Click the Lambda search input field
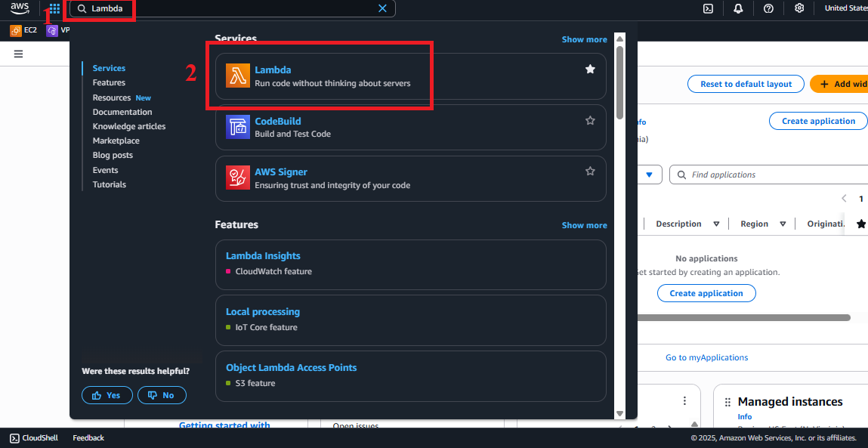This screenshot has width=868, height=448. pos(233,8)
